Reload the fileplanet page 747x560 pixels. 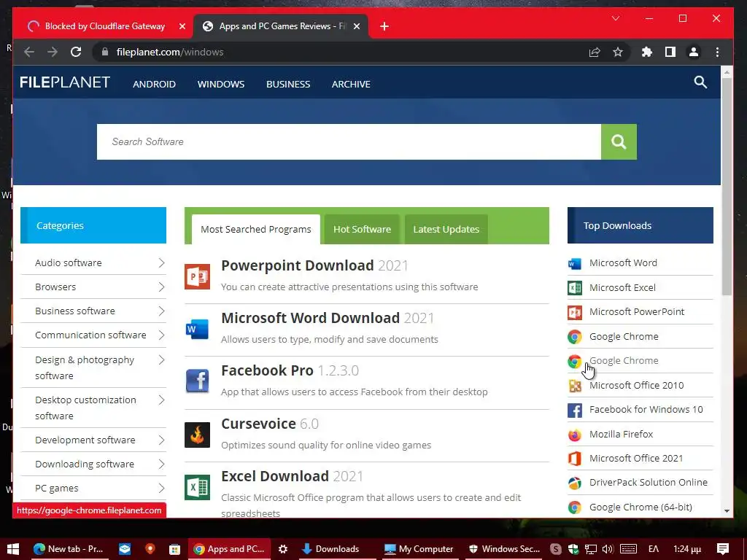76,52
